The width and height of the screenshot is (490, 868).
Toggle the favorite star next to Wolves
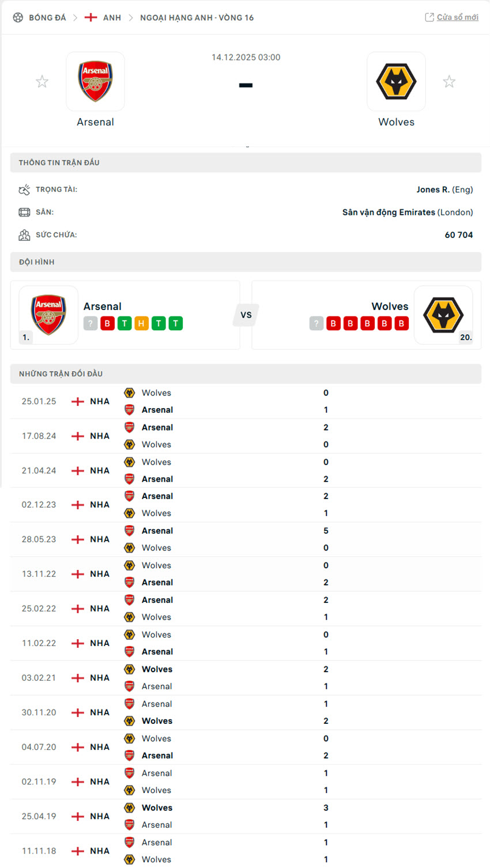coord(449,81)
